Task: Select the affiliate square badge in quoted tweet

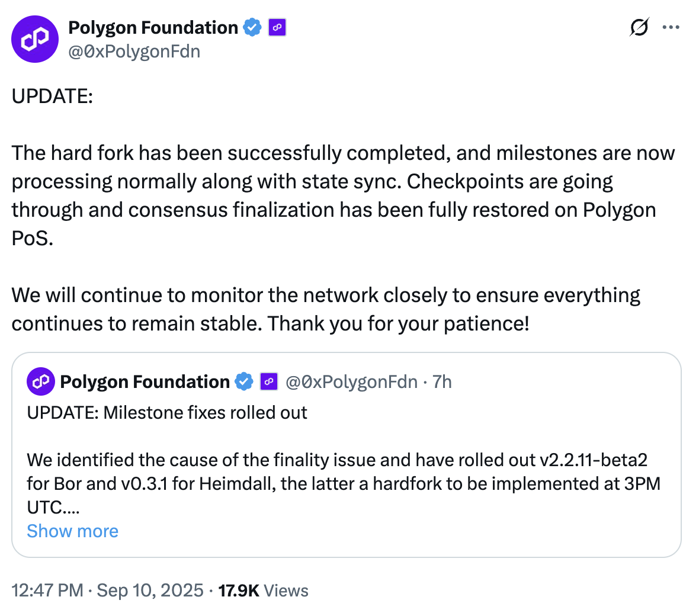Action: [x=269, y=381]
